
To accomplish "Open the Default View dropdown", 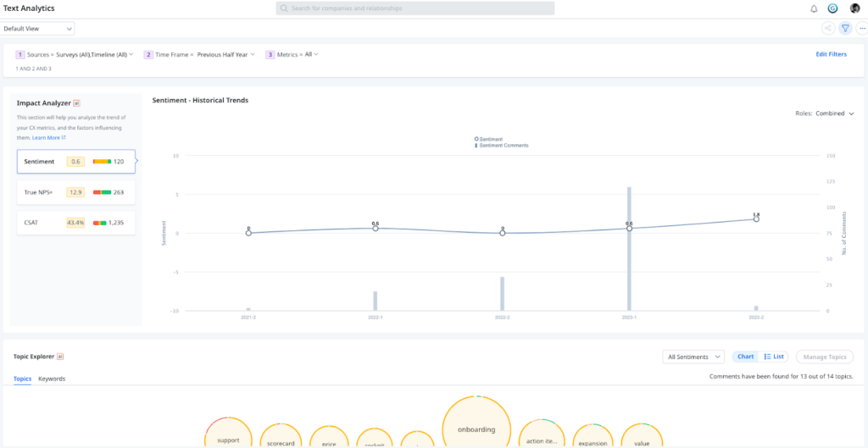I will 37,28.
